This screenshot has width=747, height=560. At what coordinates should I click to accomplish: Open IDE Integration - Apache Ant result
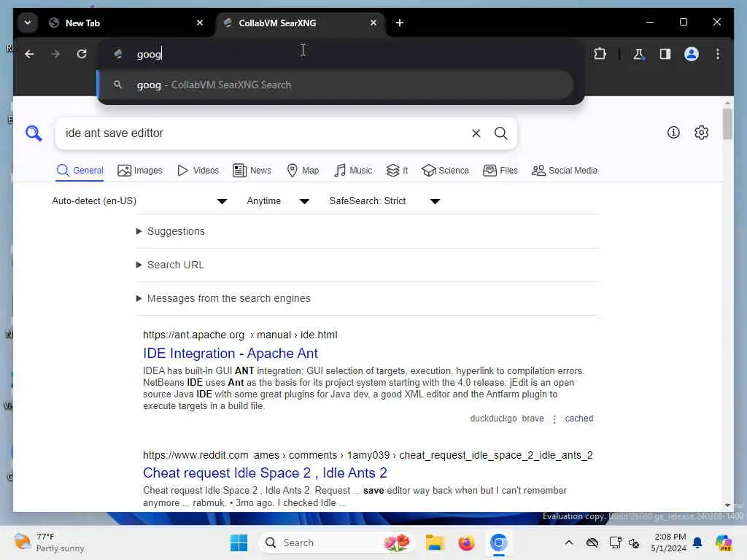231,354
